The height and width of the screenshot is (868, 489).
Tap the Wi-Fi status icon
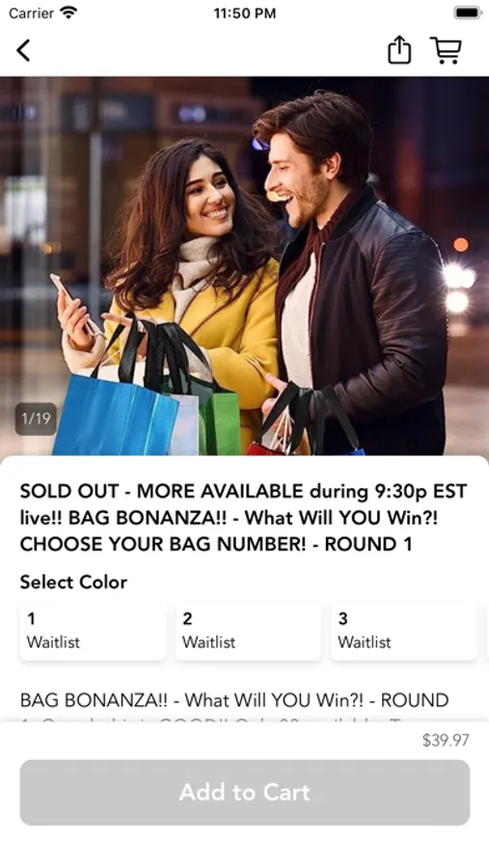point(69,13)
